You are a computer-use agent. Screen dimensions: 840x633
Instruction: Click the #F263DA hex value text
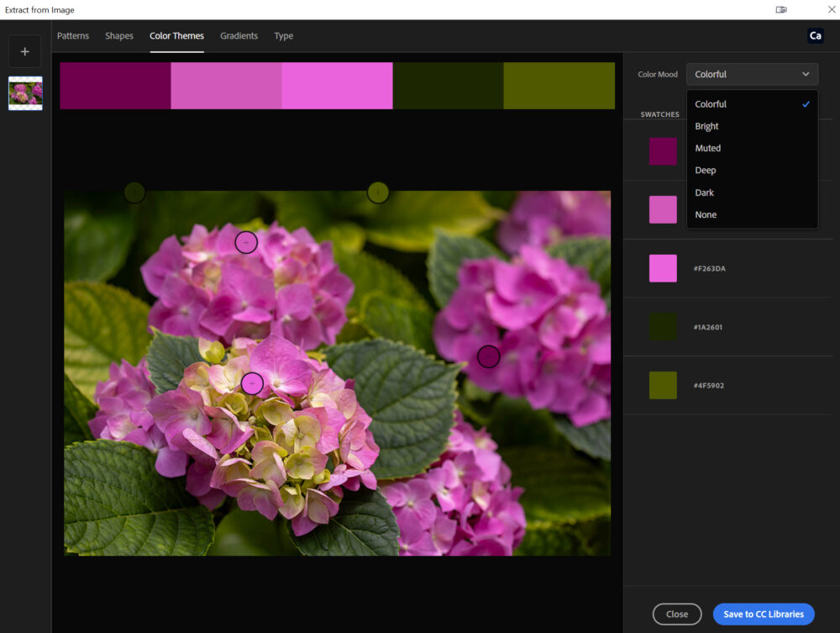point(709,268)
